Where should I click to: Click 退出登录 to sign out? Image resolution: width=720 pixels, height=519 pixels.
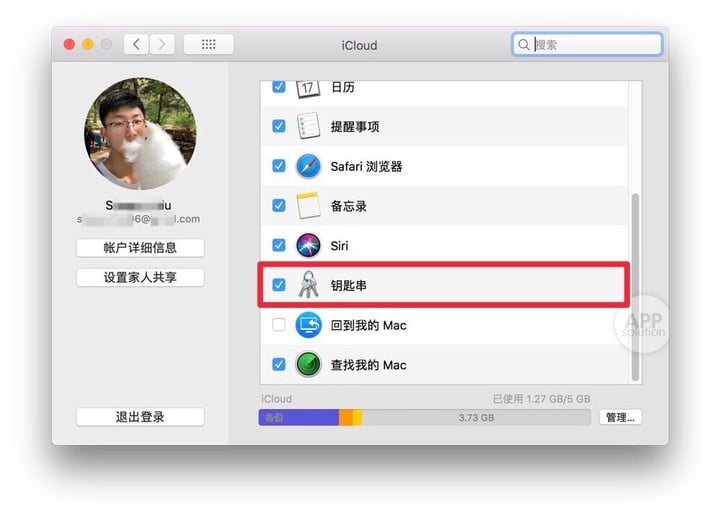tap(140, 417)
